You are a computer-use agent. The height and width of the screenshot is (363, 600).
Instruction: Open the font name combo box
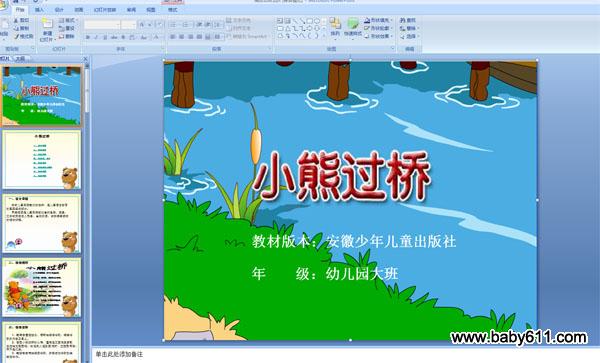[x=102, y=25]
